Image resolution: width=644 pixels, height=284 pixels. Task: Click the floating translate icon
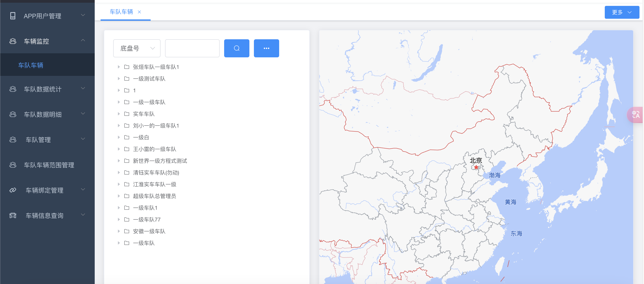(636, 115)
